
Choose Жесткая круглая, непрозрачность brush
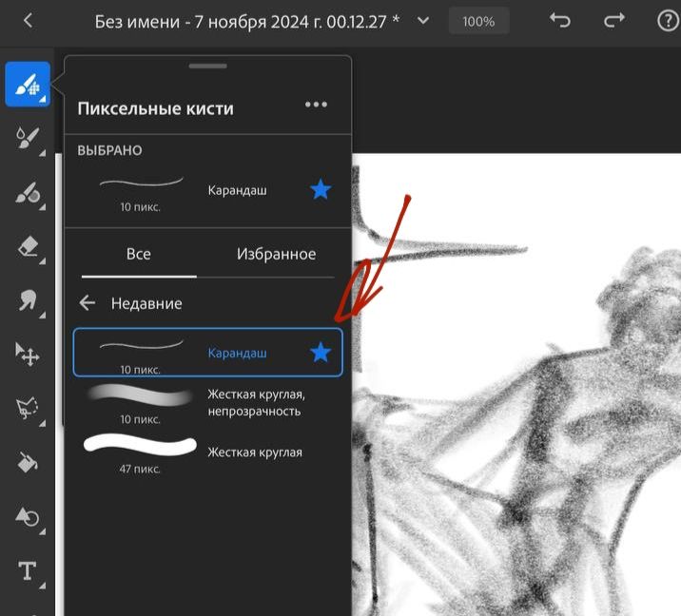pyautogui.click(x=208, y=403)
